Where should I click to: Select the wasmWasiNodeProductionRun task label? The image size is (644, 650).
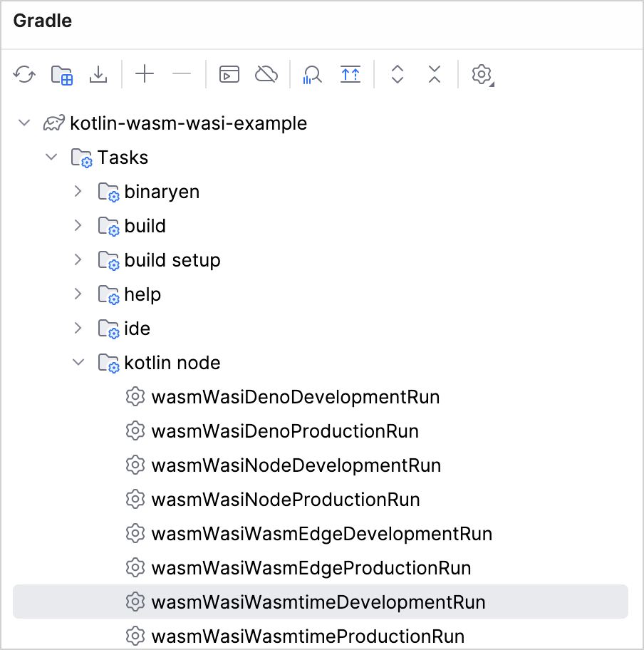286,500
